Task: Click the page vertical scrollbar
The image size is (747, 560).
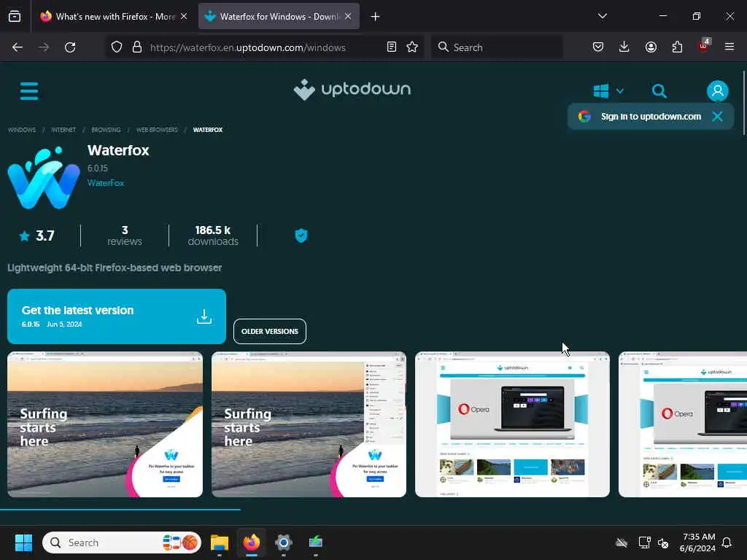Action: 744,102
